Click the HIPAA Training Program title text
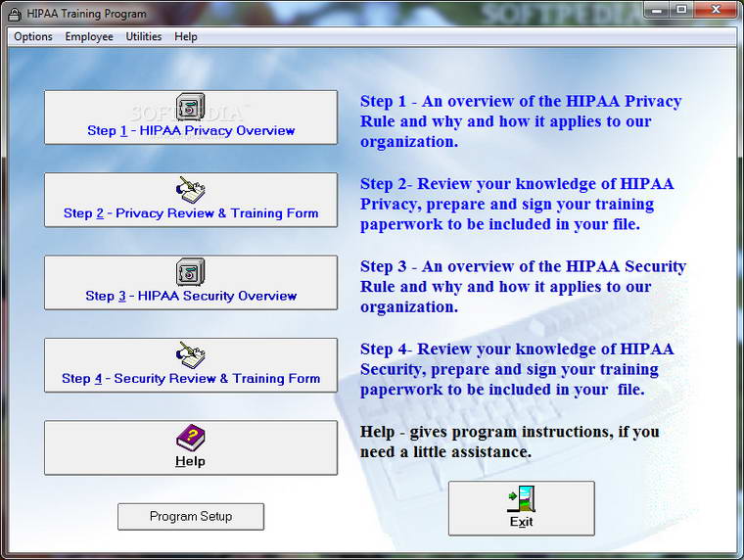The width and height of the screenshot is (744, 560). tap(86, 14)
